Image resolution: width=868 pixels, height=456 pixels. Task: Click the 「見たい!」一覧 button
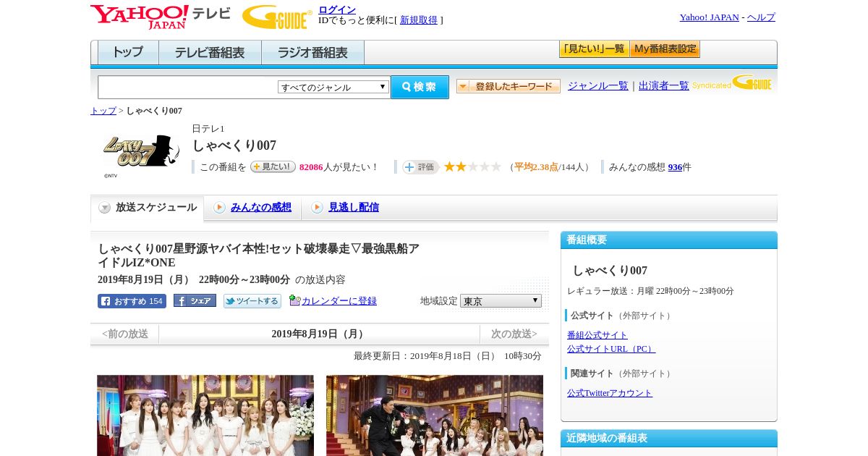click(594, 49)
